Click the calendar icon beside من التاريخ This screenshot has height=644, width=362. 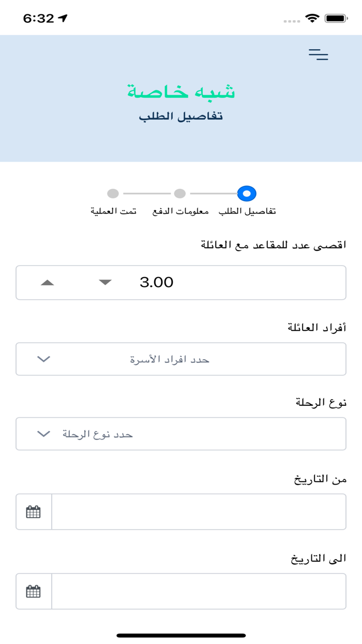[33, 511]
